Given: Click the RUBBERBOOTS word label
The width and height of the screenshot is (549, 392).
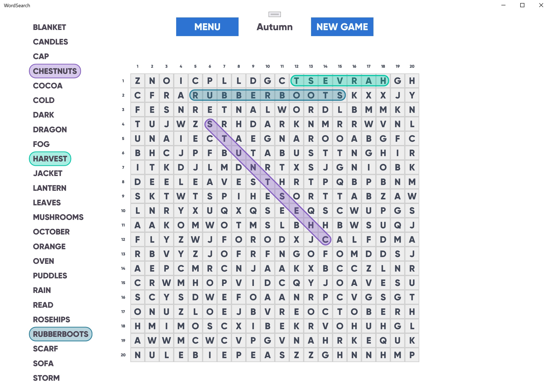Looking at the screenshot, I should [x=60, y=334].
